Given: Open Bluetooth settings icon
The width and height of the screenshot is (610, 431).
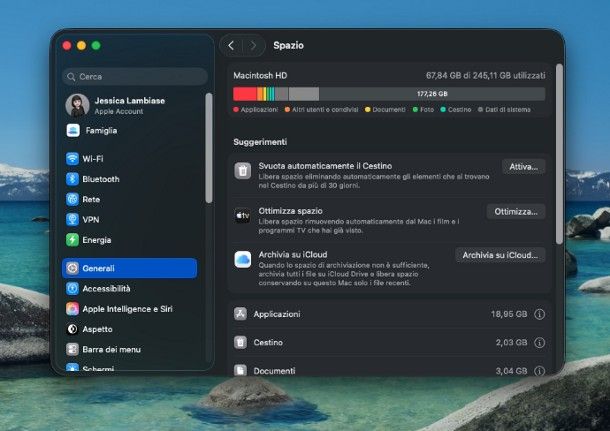Looking at the screenshot, I should click(72, 179).
